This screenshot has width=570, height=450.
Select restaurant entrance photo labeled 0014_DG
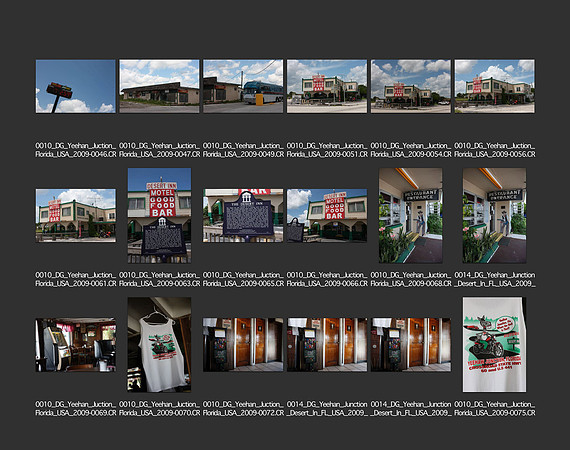pos(494,215)
